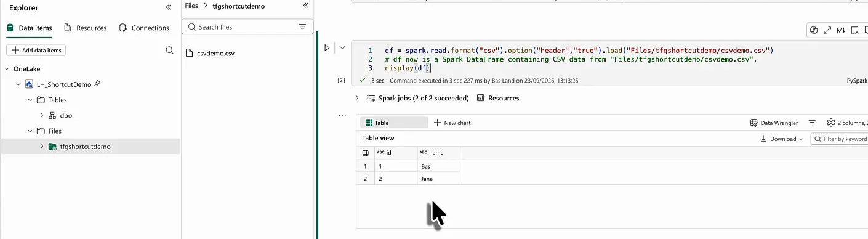
Task: Select the Table view tab
Action: 394,123
